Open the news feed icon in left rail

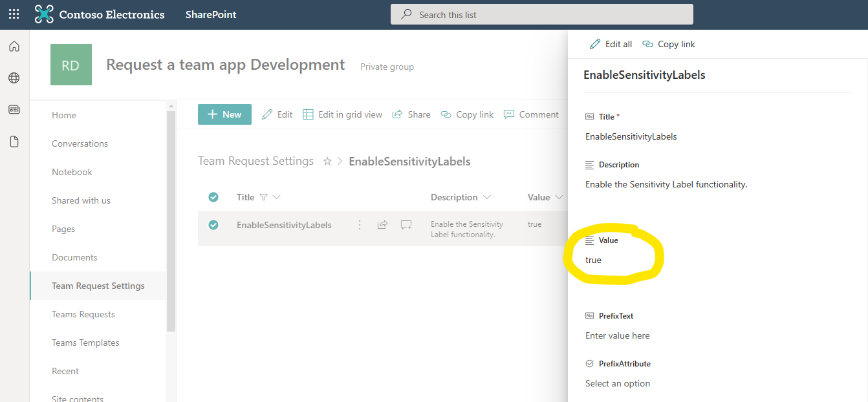point(14,110)
